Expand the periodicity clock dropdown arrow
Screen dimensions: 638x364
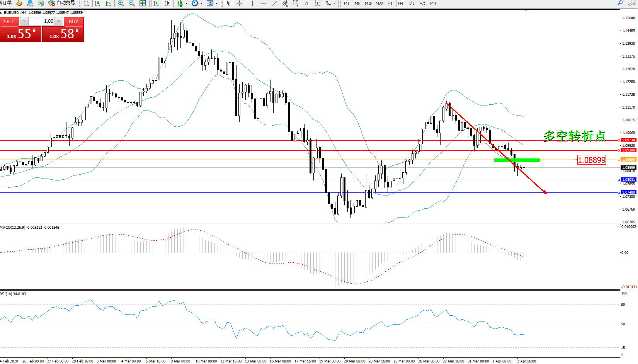[x=201, y=3]
